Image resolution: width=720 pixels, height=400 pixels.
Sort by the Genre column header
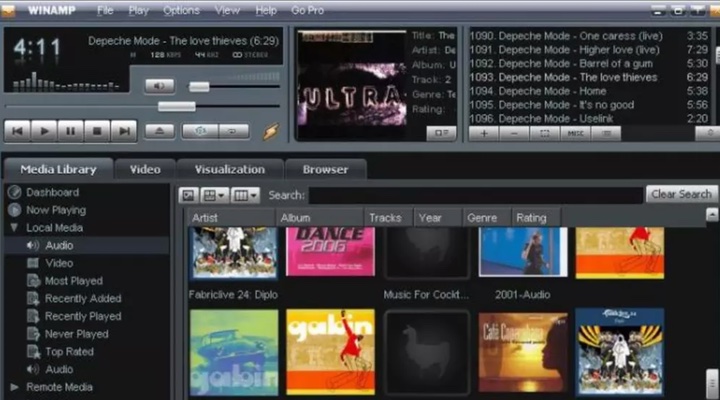(487, 218)
